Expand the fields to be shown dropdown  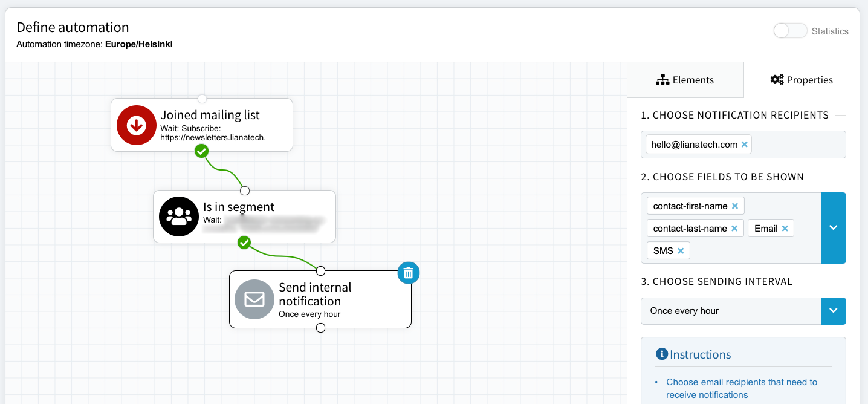click(x=833, y=228)
